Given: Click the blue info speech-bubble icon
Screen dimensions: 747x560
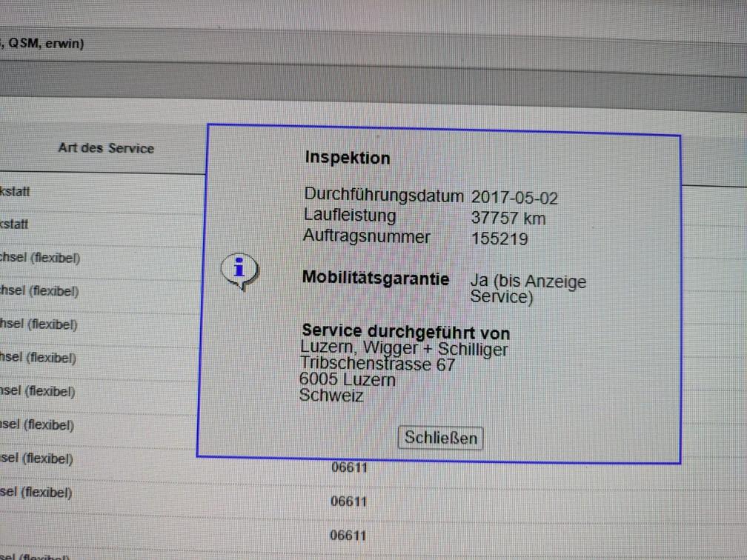Looking at the screenshot, I should click(x=239, y=270).
